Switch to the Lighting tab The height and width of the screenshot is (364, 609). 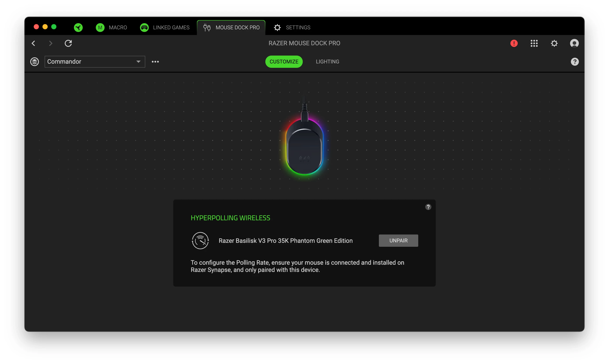pos(327,61)
